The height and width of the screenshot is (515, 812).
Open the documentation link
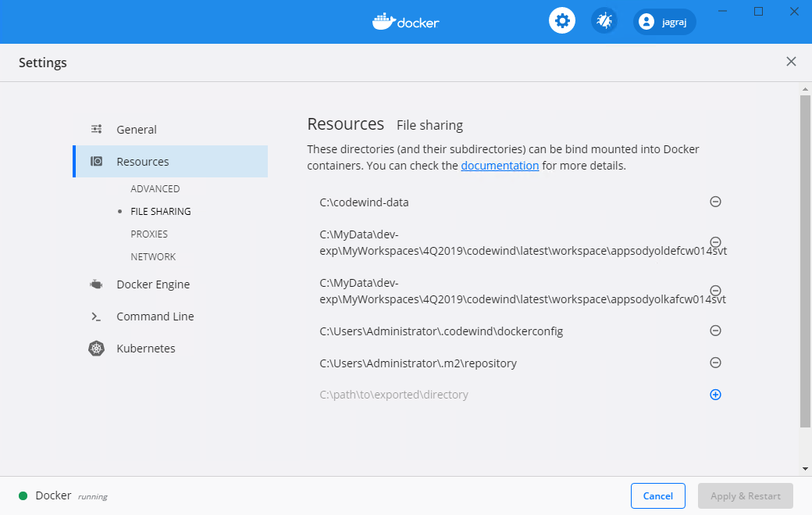click(x=500, y=165)
